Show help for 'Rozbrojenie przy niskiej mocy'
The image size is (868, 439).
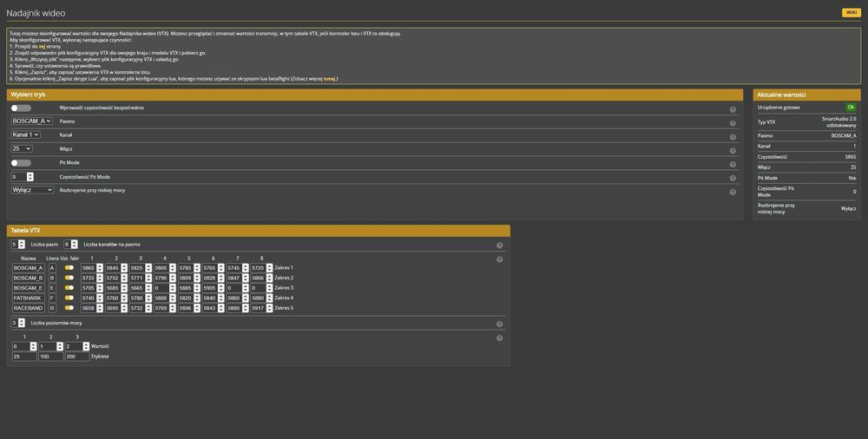733,192
